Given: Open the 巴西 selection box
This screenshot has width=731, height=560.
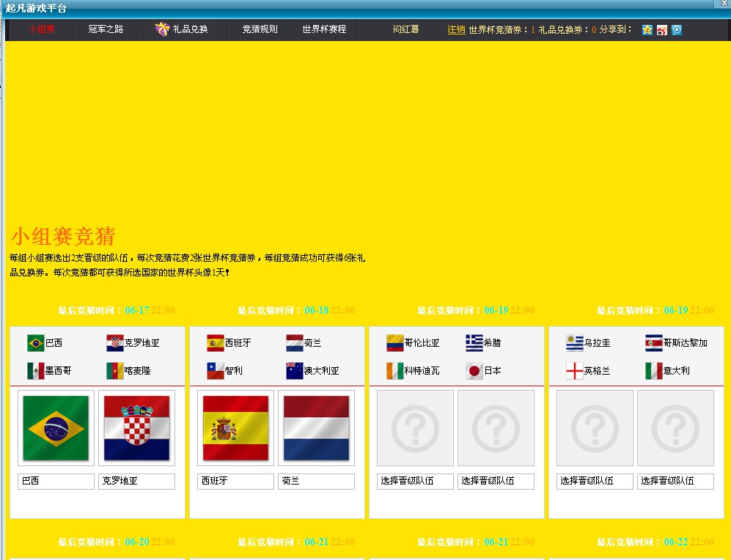Looking at the screenshot, I should click(56, 482).
